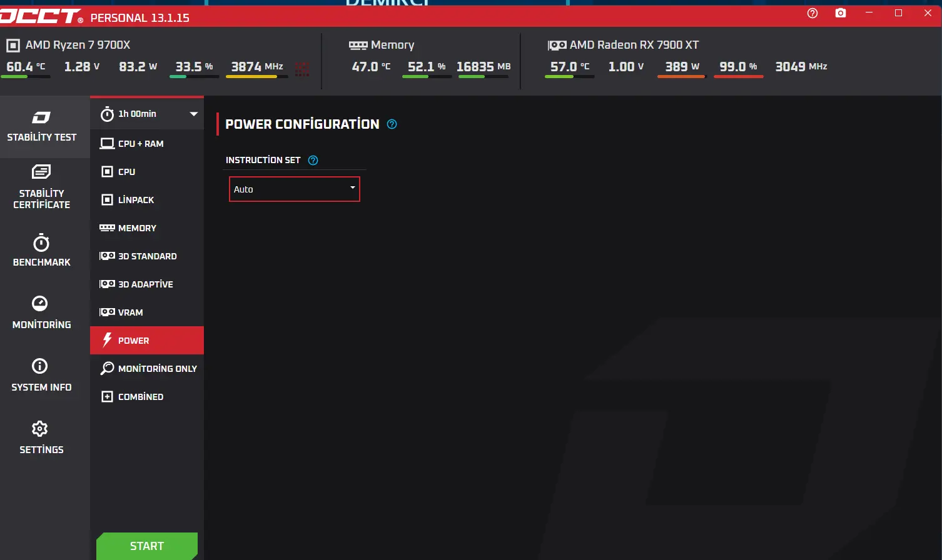Click the OCCT logo in title bar
Viewport: 942px width, 560px height.
pyautogui.click(x=41, y=16)
